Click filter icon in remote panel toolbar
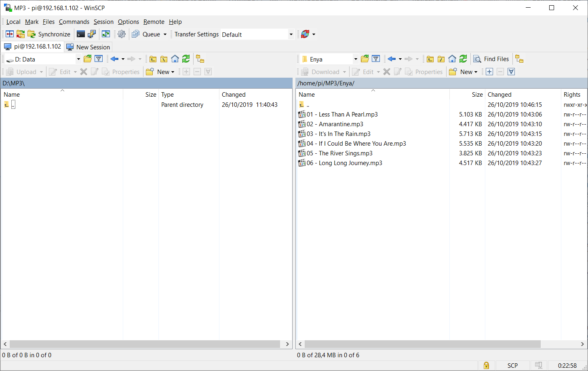588x371 pixels. (x=376, y=59)
